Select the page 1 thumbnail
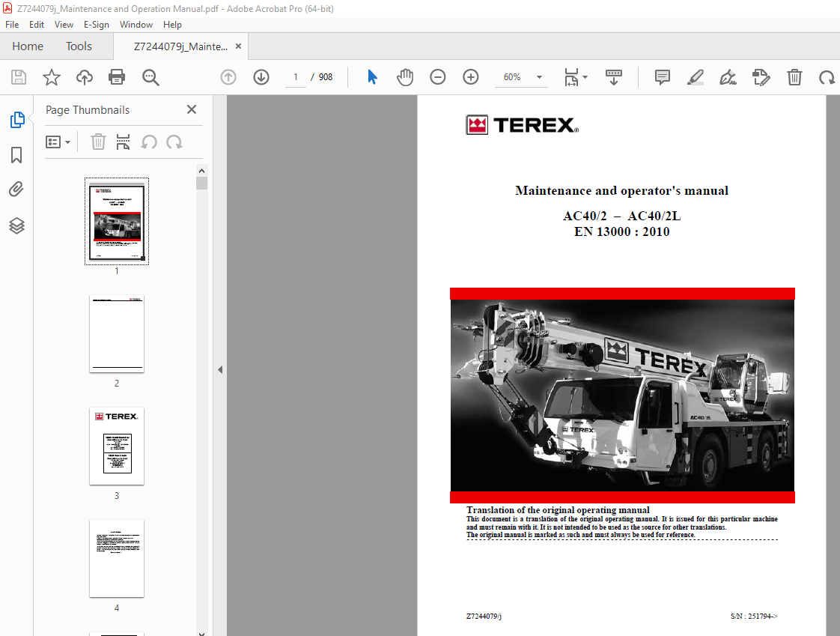 (117, 222)
